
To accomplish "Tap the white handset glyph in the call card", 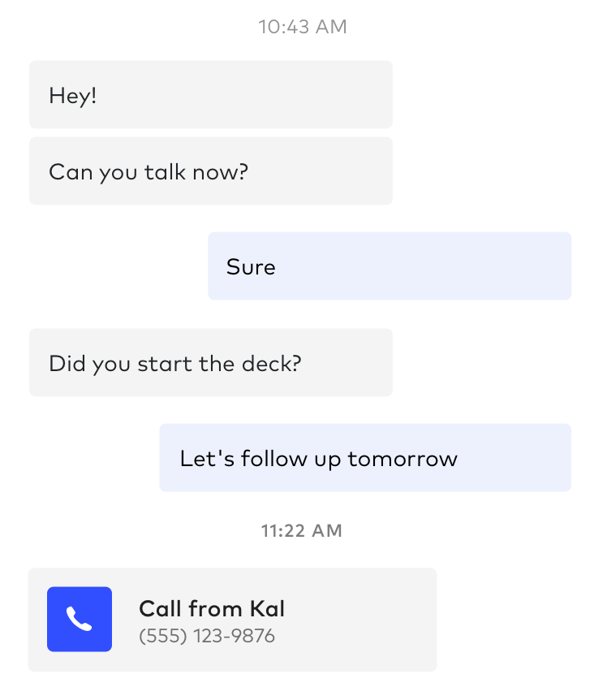I will (x=80, y=620).
